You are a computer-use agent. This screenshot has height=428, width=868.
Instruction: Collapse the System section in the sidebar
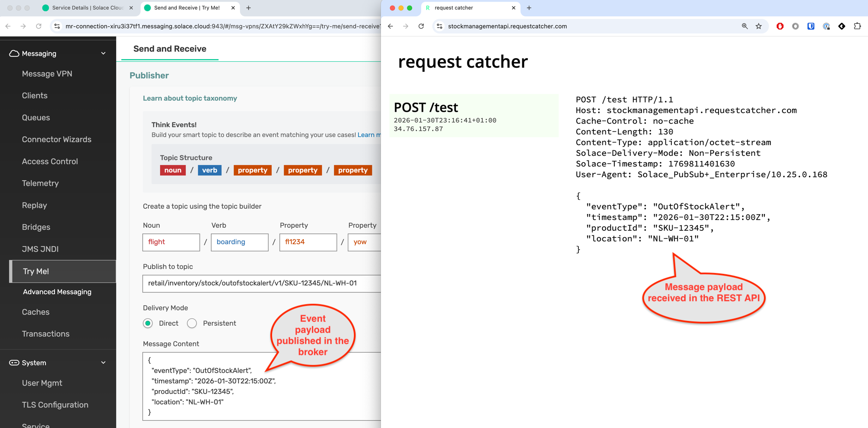click(103, 363)
